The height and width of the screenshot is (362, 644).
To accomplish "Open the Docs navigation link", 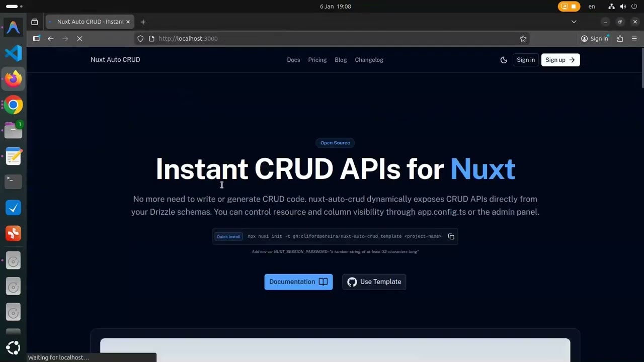I will 293,60.
